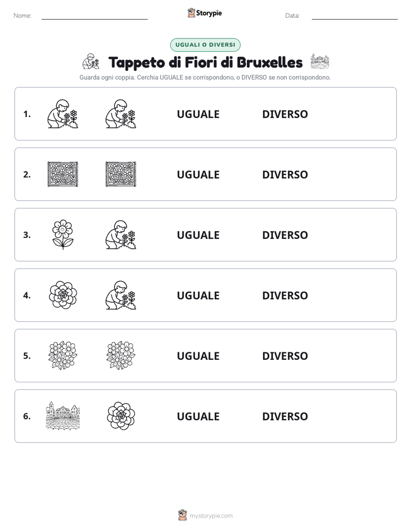Click the city square building in row 6

(x=63, y=416)
